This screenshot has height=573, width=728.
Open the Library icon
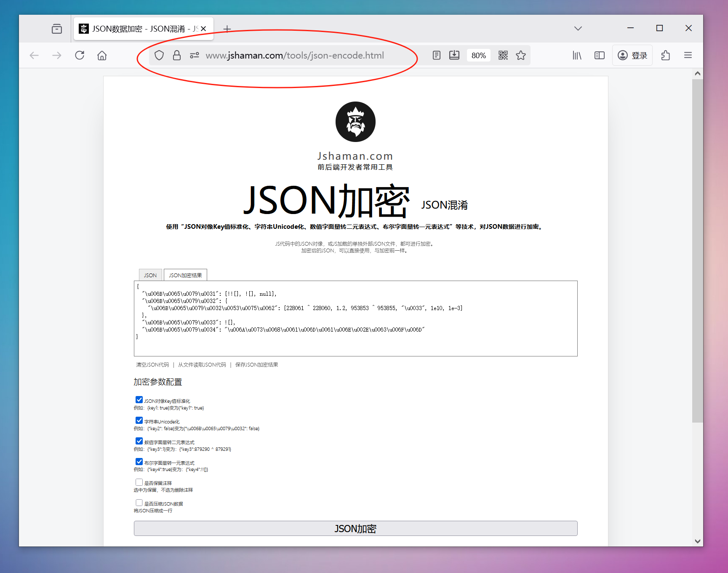click(x=576, y=55)
